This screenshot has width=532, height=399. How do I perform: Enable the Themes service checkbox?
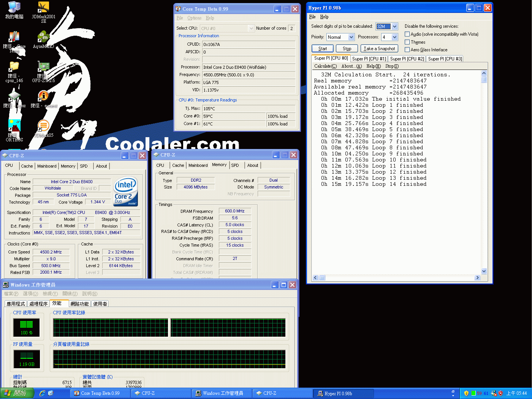[407, 42]
